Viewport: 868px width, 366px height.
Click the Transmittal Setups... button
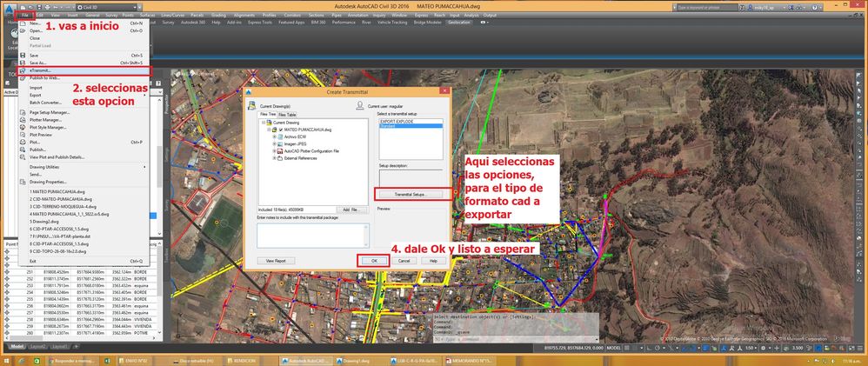pos(411,195)
